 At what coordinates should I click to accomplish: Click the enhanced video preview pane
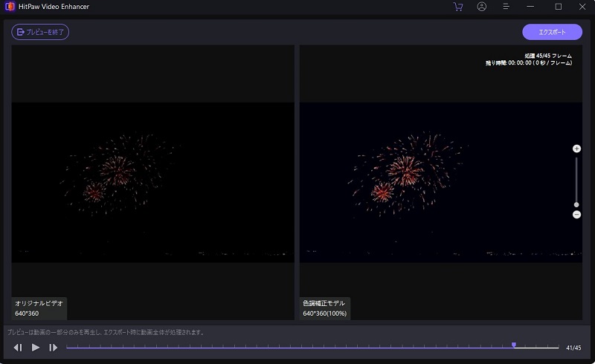pos(440,182)
